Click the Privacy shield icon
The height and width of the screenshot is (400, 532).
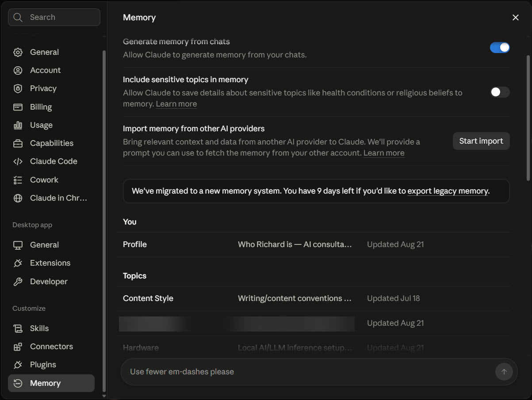pyautogui.click(x=18, y=88)
